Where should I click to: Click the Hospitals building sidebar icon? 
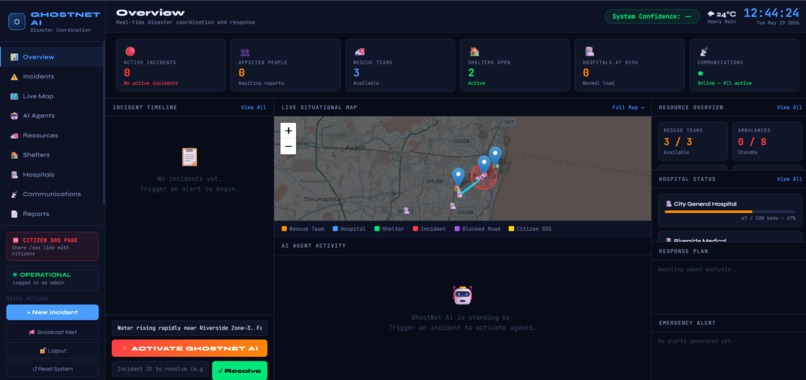(x=14, y=175)
